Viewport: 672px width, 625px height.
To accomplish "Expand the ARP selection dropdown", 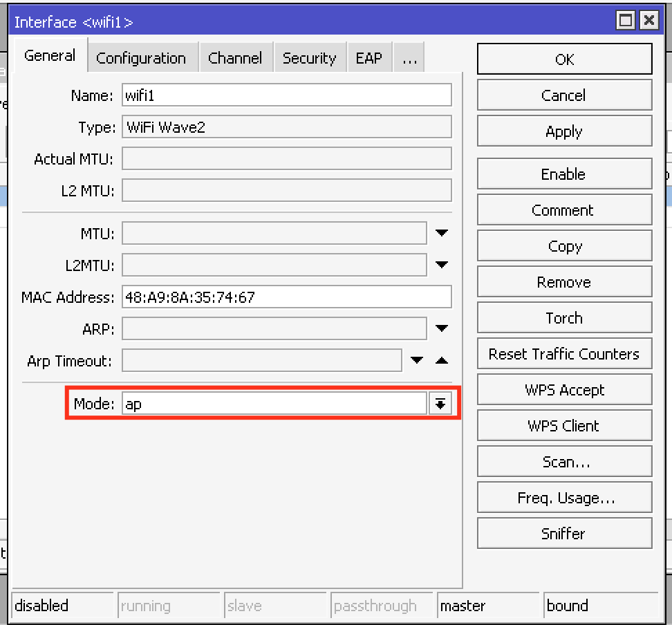I will (442, 328).
